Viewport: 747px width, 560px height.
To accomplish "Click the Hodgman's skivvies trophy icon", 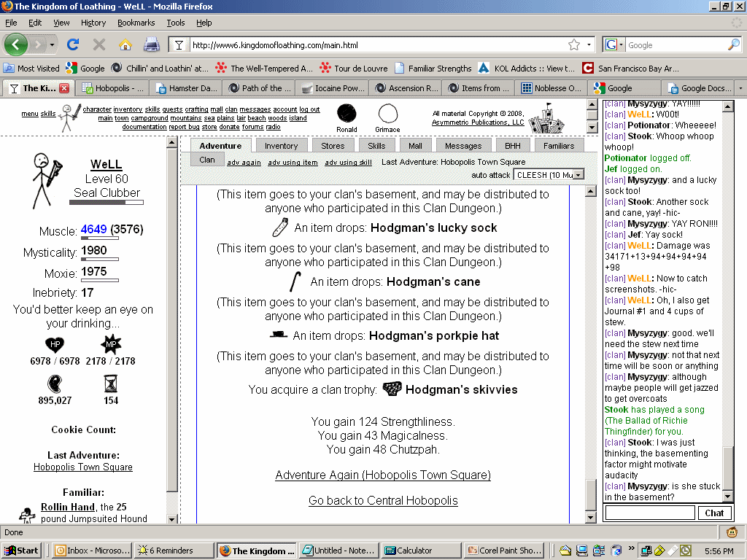I will (392, 389).
